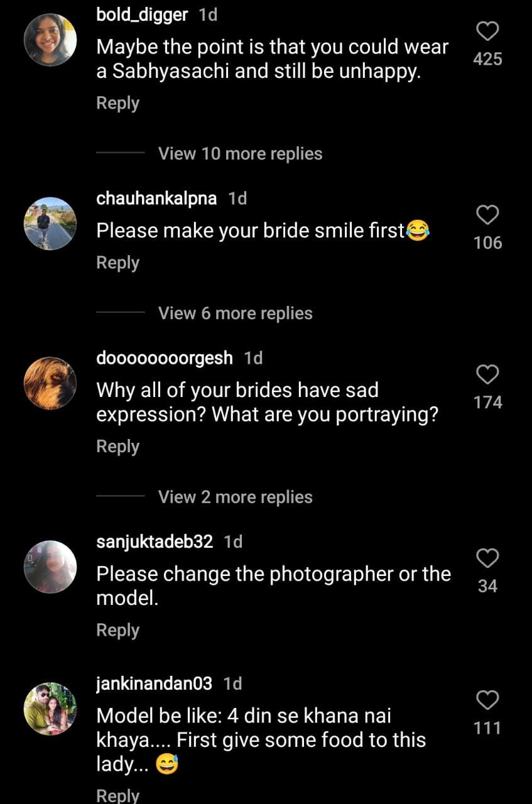Like doooooooorgesh's comment about sad brides
532x804 pixels.
tap(488, 374)
